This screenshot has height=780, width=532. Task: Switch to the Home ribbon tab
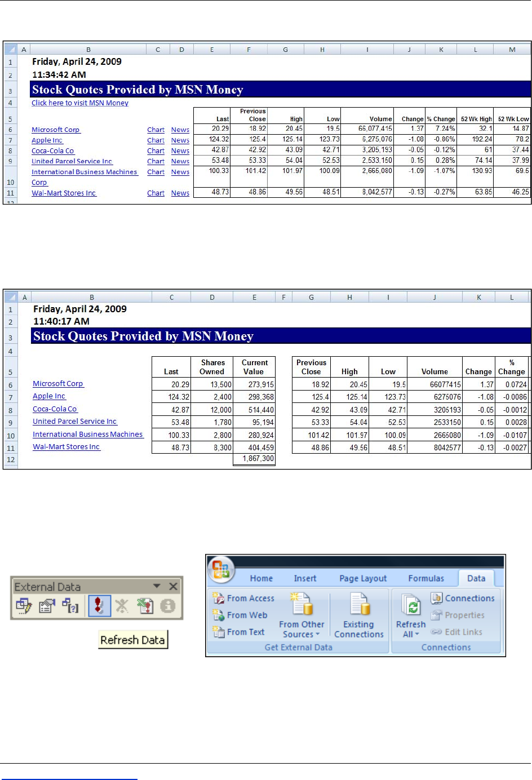261,578
